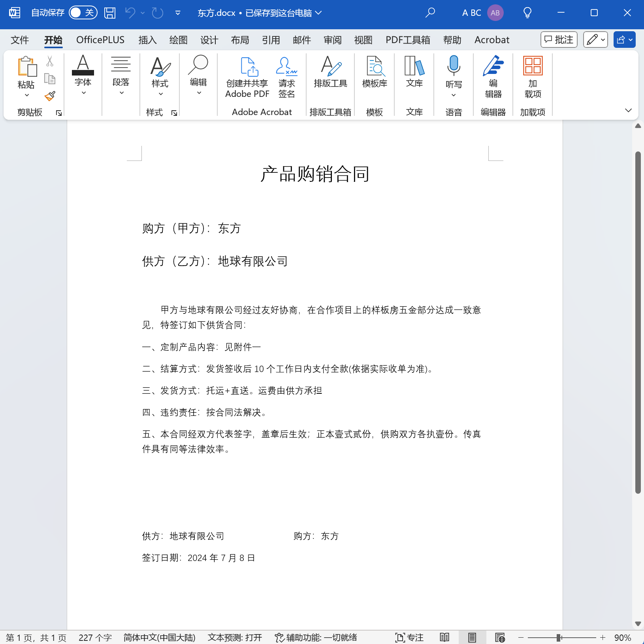The height and width of the screenshot is (644, 644).
Task: Open the 加载项 add-ins panel
Action: [x=532, y=77]
